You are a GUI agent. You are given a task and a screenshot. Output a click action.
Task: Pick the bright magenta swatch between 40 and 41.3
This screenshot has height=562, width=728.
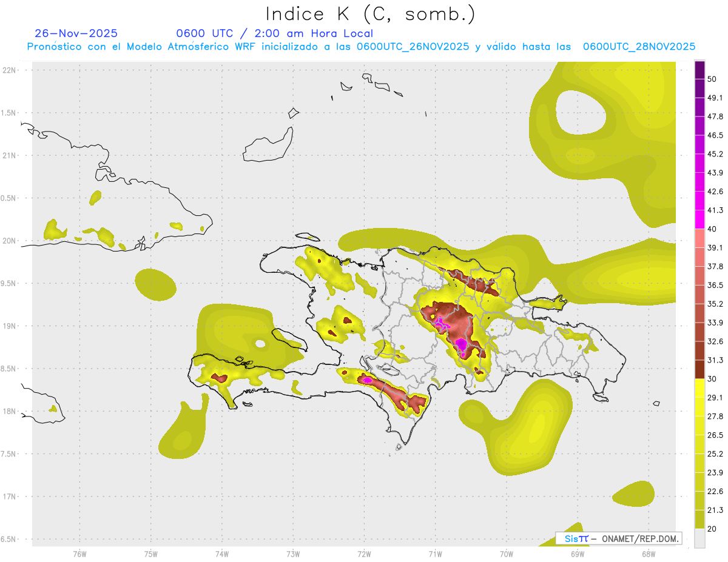coord(699,219)
